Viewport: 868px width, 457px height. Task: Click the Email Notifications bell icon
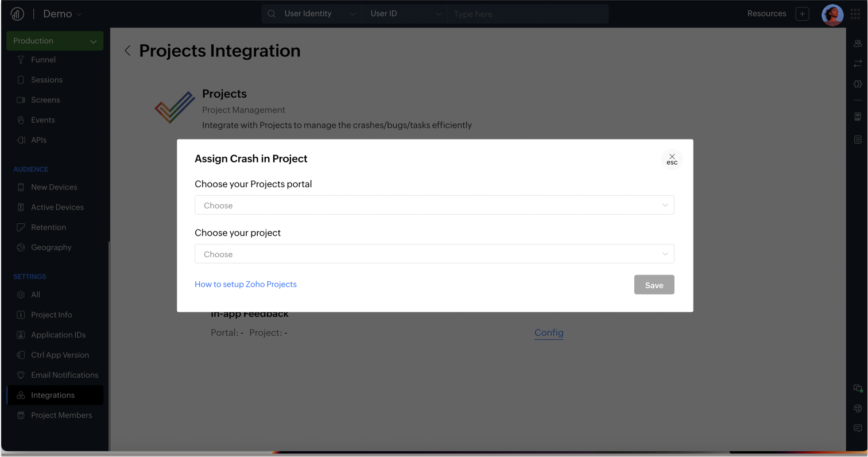pyautogui.click(x=21, y=375)
